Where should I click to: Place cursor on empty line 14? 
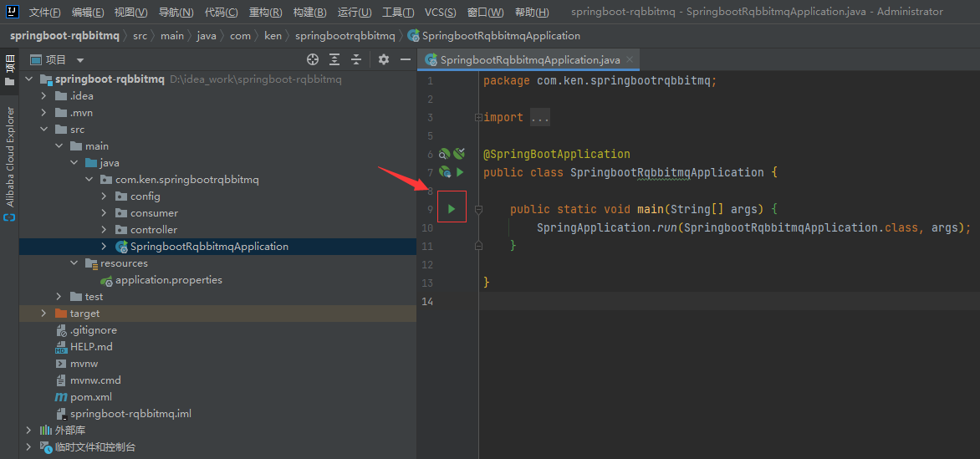coord(729,302)
